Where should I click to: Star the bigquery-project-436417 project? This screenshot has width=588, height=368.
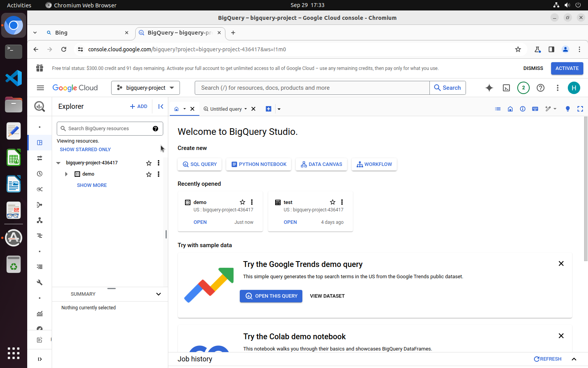pos(148,163)
